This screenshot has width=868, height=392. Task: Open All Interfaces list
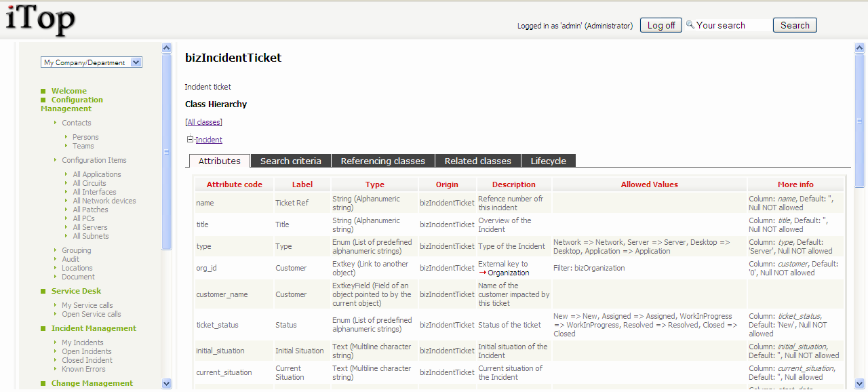[95, 192]
